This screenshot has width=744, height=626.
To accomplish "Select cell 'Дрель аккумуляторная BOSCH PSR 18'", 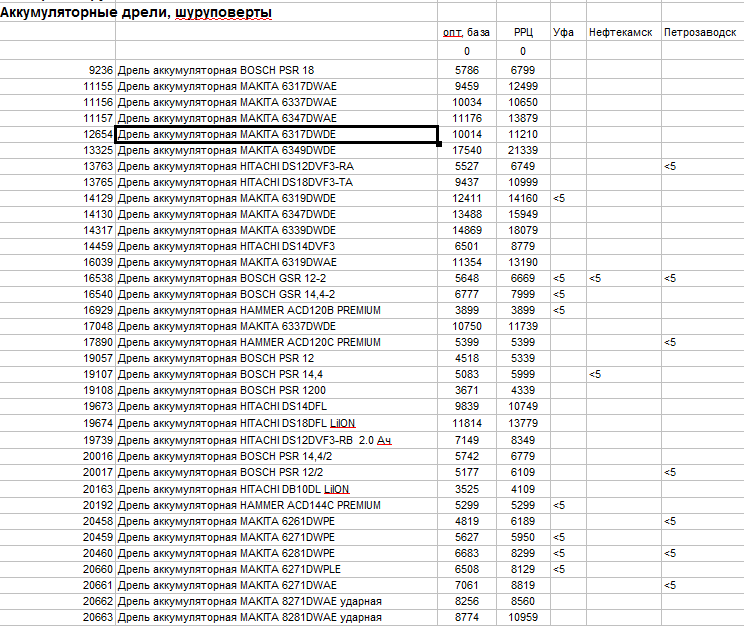I will [x=276, y=70].
